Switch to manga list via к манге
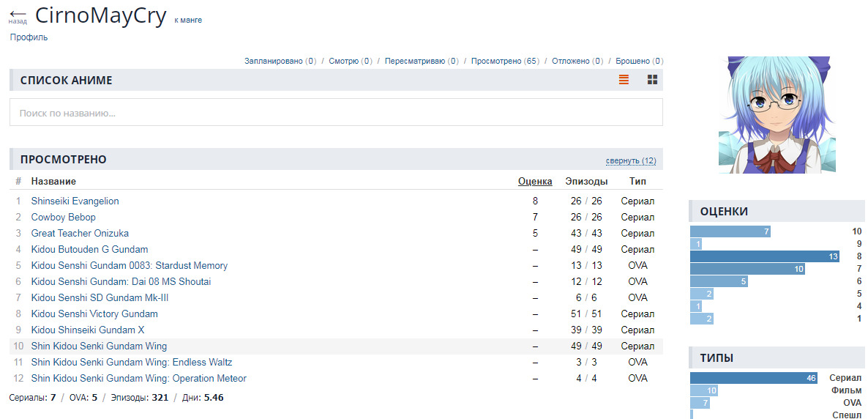Screen dimensions: 868x419 (188, 20)
